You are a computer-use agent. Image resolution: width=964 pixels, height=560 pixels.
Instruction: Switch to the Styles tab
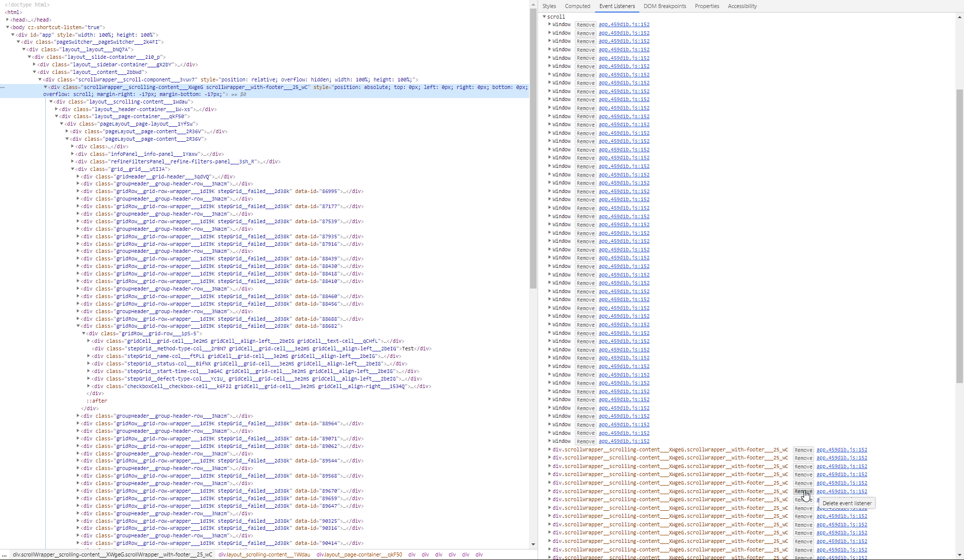[x=549, y=6]
